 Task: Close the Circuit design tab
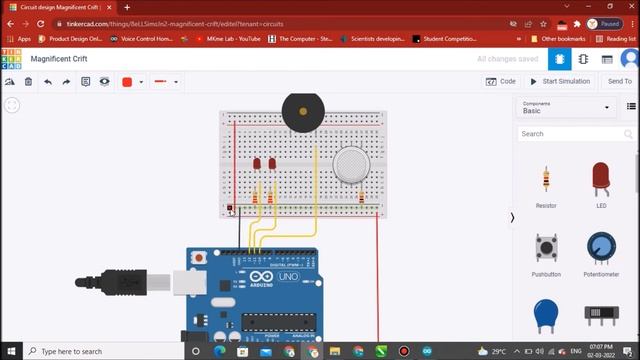(109, 7)
